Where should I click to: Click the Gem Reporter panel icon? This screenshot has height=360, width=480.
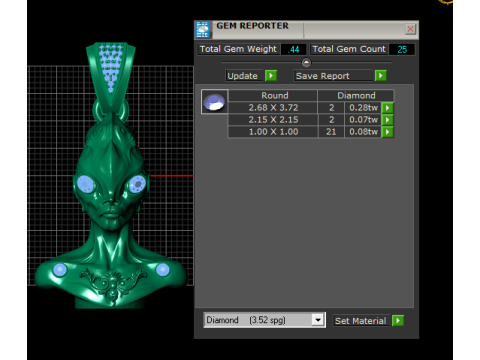(x=202, y=30)
